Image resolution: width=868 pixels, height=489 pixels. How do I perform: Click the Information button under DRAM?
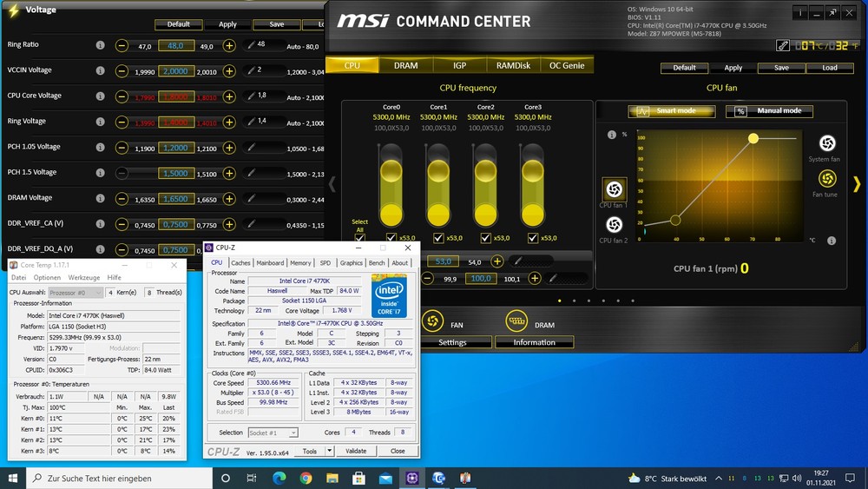[x=534, y=342]
